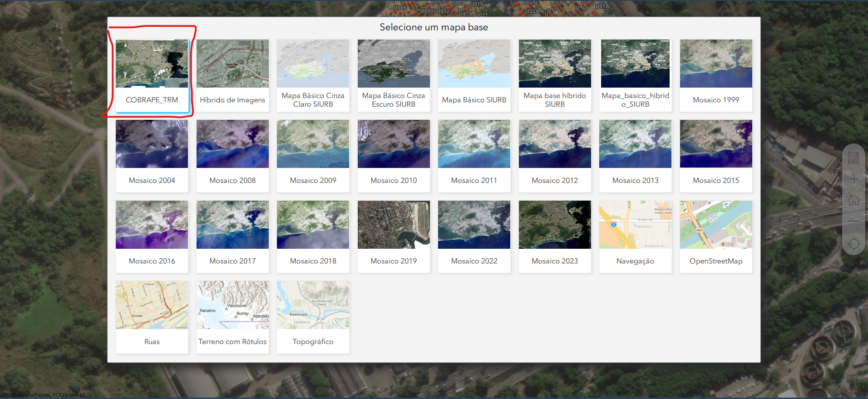Select the OpenStreetMap basemap
The width and height of the screenshot is (868, 399).
(x=716, y=236)
